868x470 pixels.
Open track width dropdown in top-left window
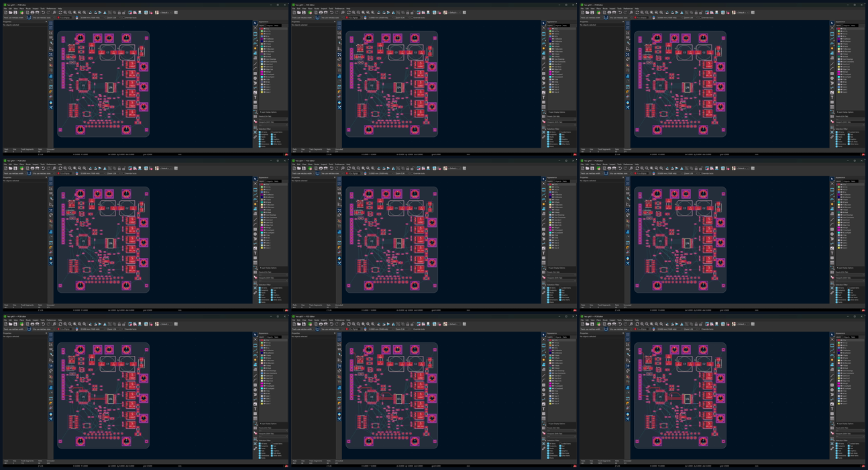tap(14, 17)
